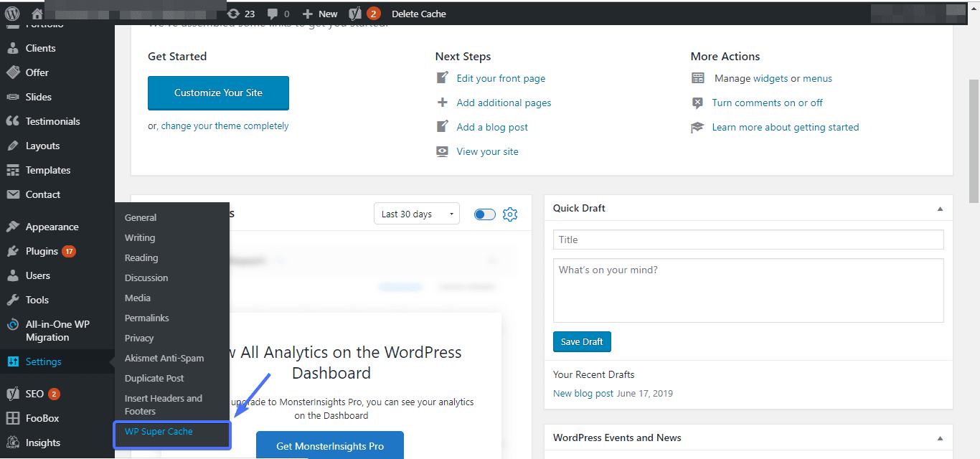Click the Settings item in sidebar
This screenshot has height=459, width=980.
pyautogui.click(x=57, y=361)
